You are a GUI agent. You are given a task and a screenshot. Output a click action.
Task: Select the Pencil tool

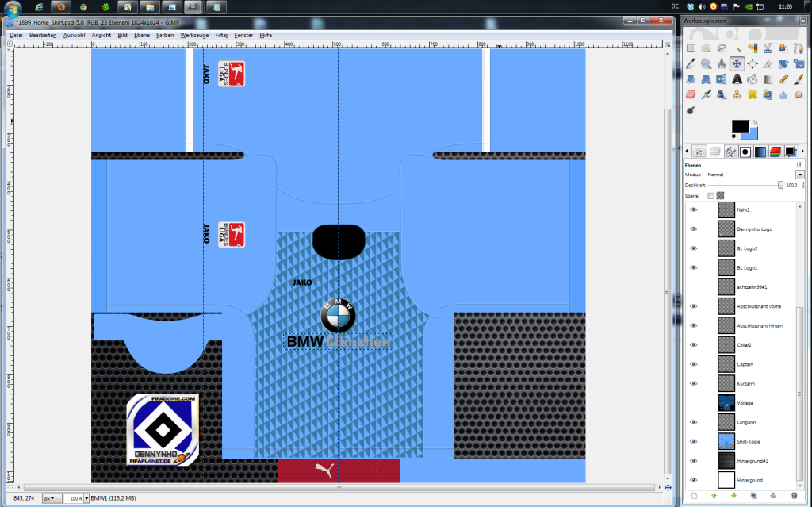783,79
